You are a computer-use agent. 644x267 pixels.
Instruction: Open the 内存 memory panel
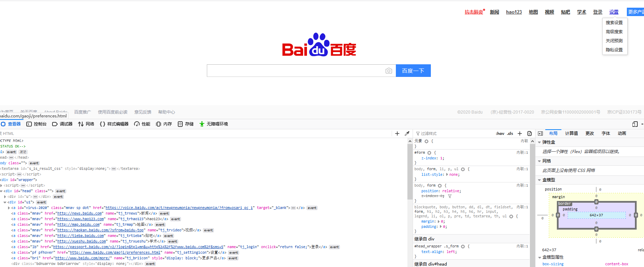click(x=164, y=124)
